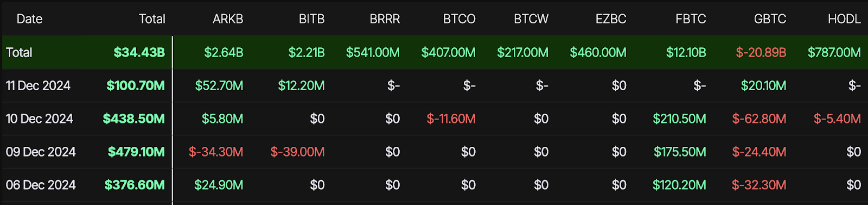Select the 09 Dec 2024 date cell

pos(41,152)
